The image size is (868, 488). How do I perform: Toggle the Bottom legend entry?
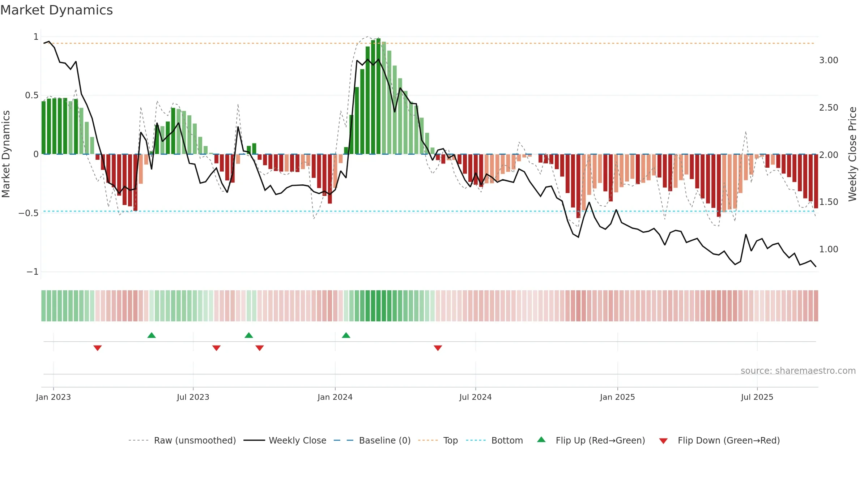point(494,440)
